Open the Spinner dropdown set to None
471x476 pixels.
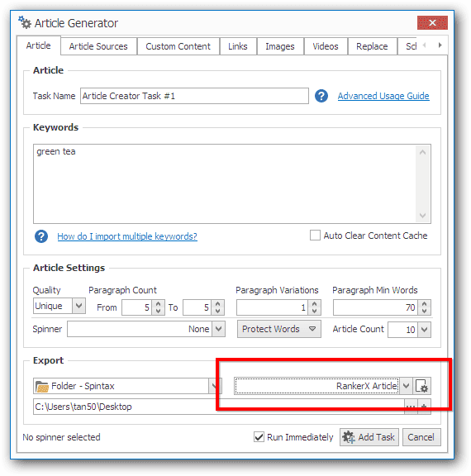click(218, 329)
